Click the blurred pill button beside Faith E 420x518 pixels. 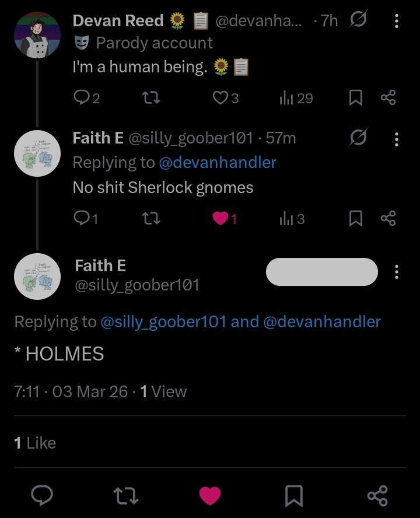point(322,272)
